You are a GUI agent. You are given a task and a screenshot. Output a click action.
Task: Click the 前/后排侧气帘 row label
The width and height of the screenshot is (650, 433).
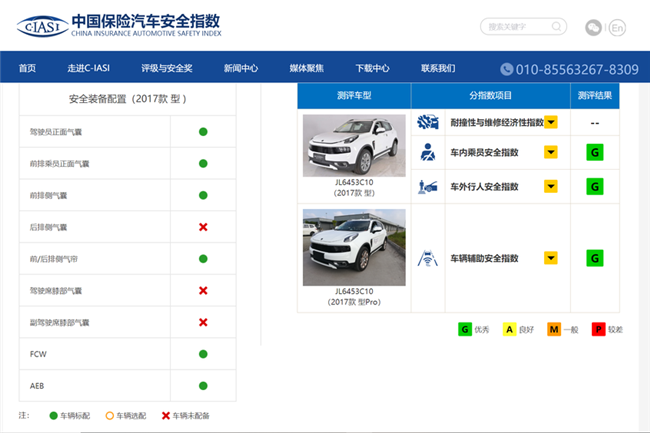53,259
